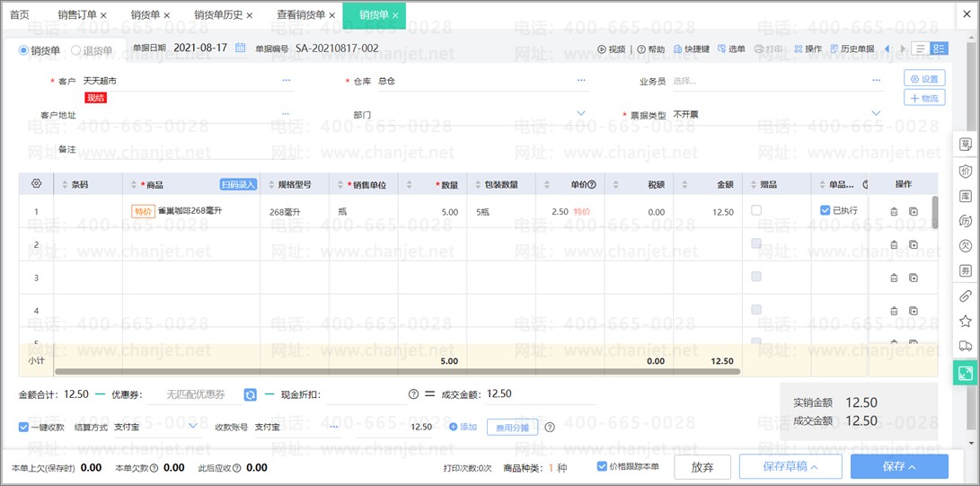Screen dimensions: 980x486
Task: Open the 仓库 selector ellipsis
Action: (x=581, y=81)
